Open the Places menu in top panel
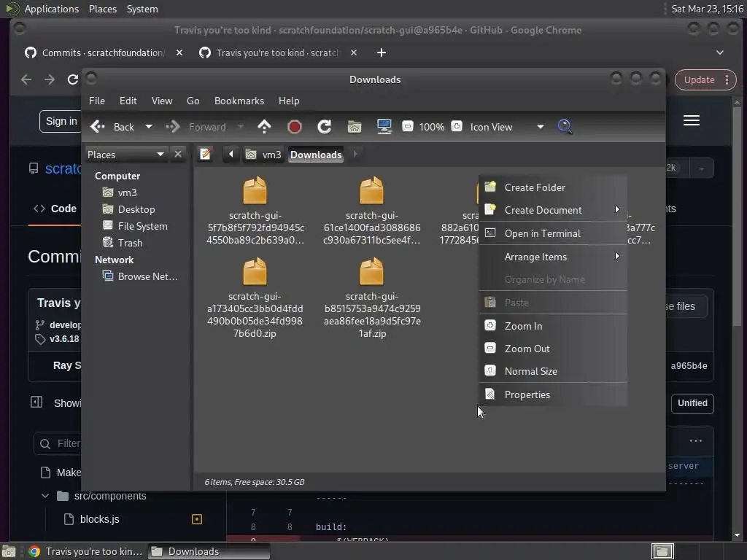Screen dimensions: 747x560 [x=102, y=9]
